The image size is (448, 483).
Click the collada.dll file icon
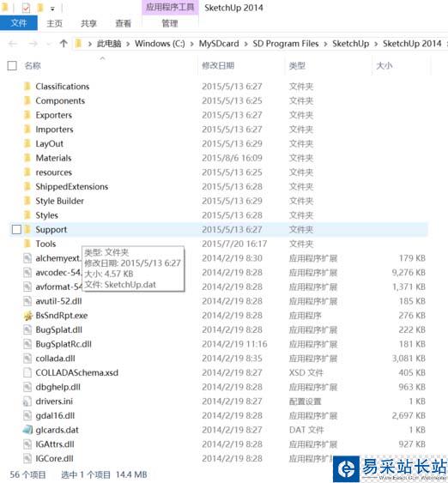point(27,359)
